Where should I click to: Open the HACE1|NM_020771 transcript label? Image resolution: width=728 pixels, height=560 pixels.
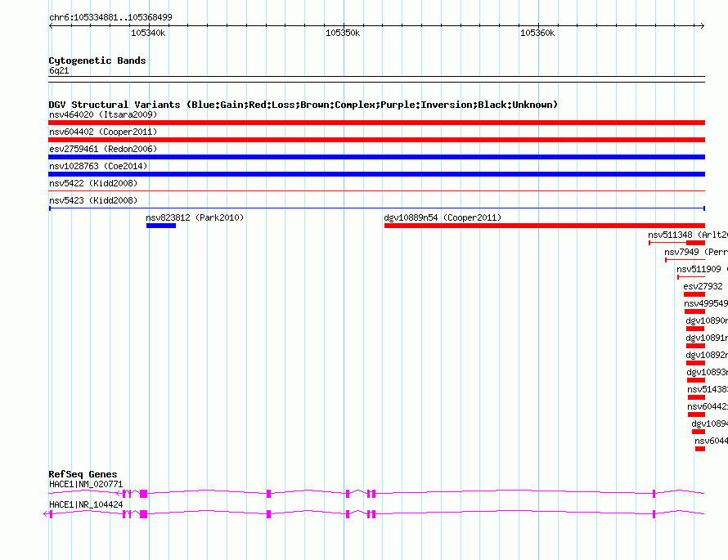tap(86, 484)
